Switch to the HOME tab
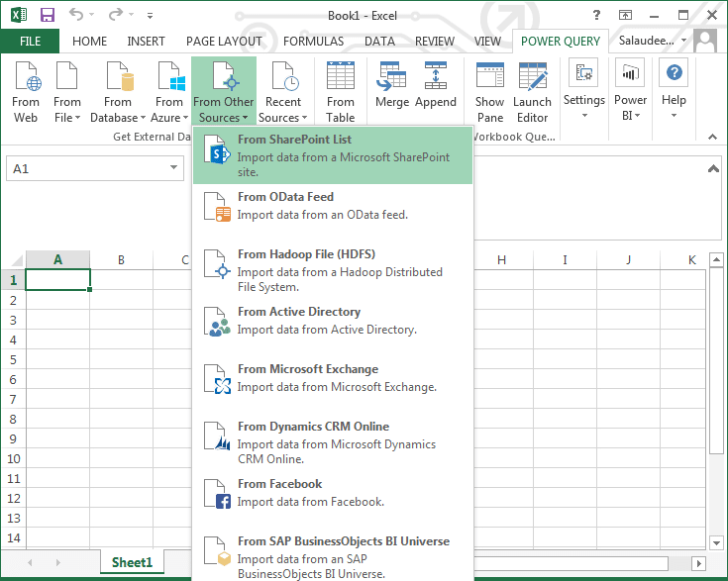This screenshot has width=728, height=581. click(89, 42)
